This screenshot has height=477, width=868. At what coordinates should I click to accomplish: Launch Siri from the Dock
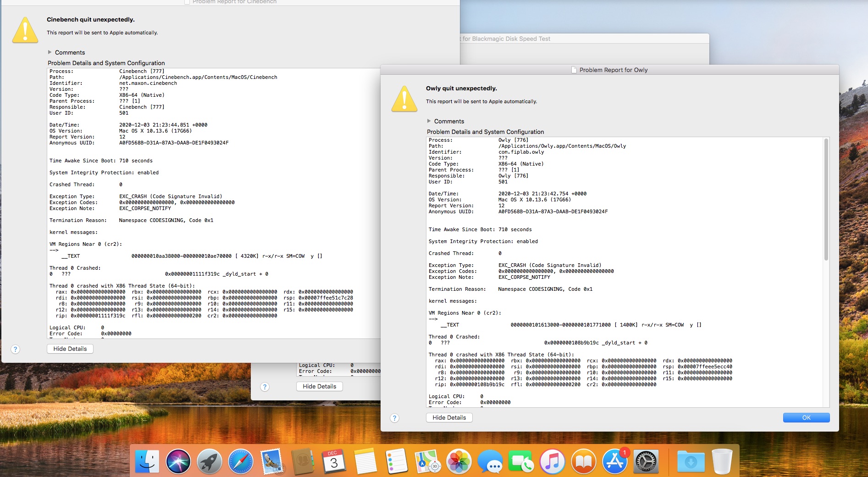tap(178, 461)
